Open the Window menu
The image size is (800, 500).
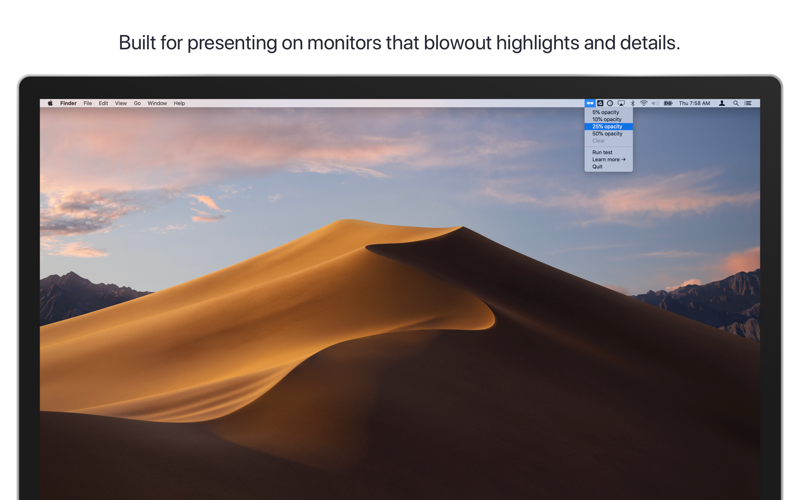[x=157, y=103]
